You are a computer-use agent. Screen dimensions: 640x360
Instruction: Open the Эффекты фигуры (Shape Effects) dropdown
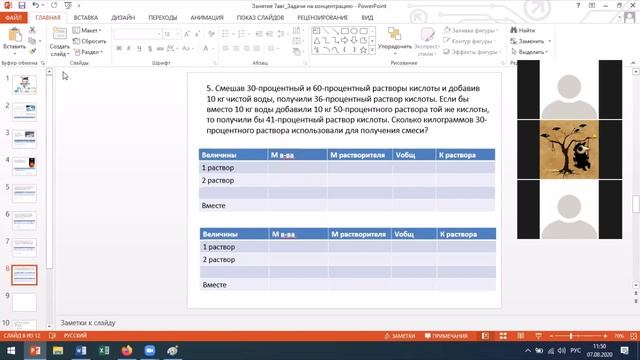(472, 52)
